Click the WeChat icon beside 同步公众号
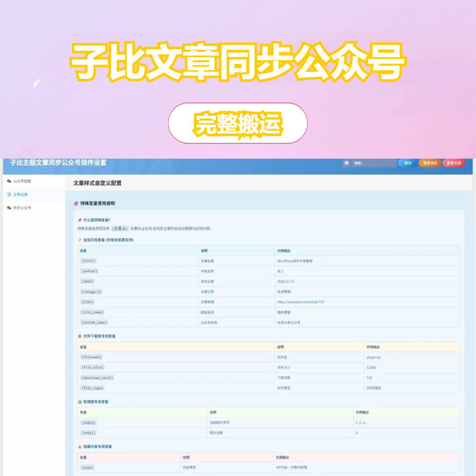Screen dimensions: 476x476 click(9, 208)
